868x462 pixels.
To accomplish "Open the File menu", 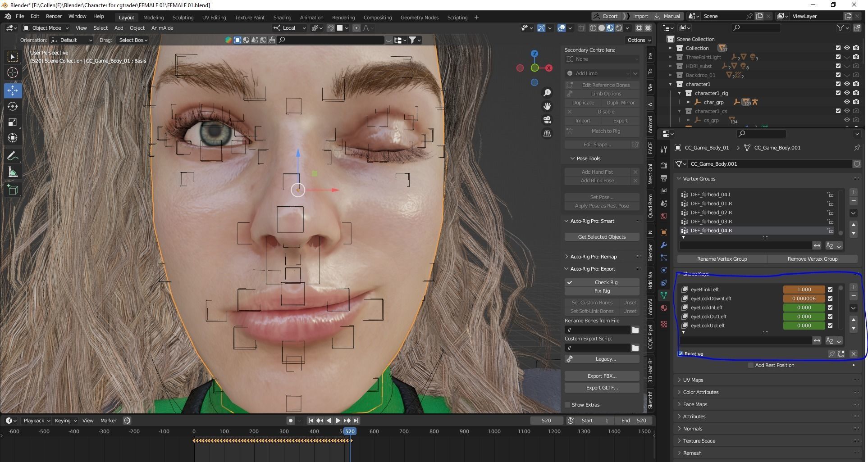I will [x=20, y=16].
